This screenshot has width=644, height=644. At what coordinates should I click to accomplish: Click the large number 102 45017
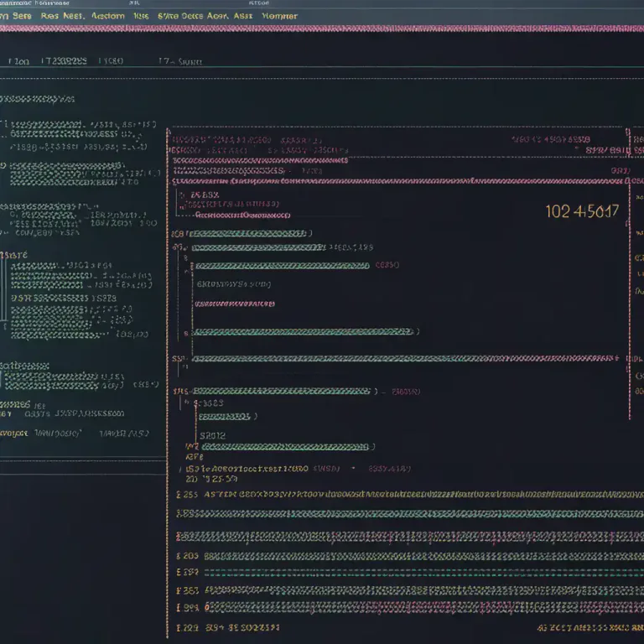click(582, 211)
